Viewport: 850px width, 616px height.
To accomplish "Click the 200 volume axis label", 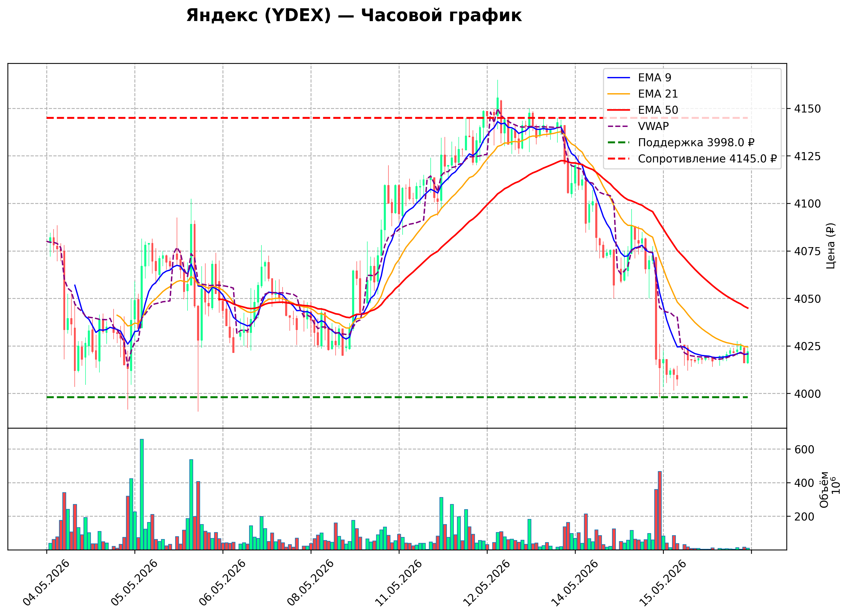I will pos(804,517).
